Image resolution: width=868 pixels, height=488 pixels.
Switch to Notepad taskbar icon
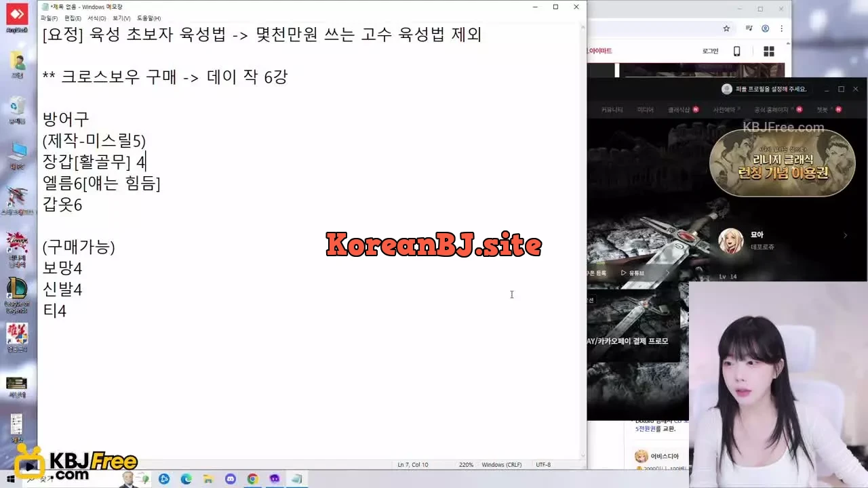point(296,479)
